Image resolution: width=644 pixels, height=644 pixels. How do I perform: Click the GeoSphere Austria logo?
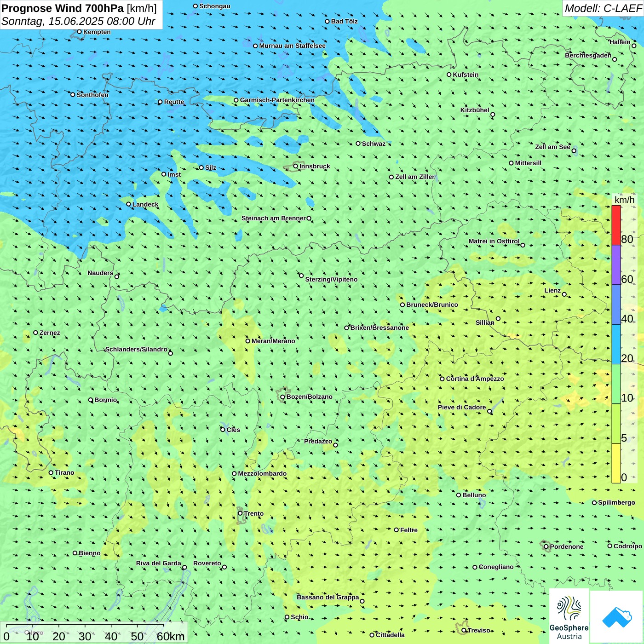pyautogui.click(x=569, y=617)
